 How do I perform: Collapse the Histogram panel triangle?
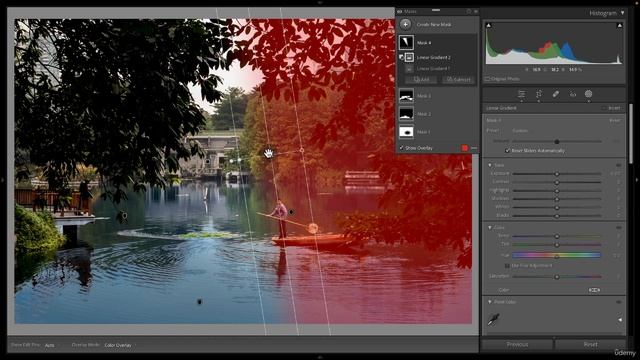(x=622, y=13)
